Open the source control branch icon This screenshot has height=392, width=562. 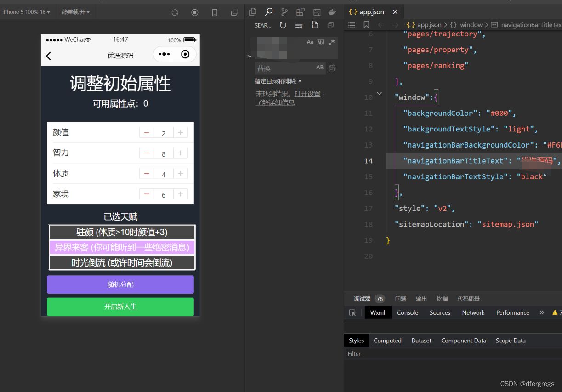[x=284, y=12]
